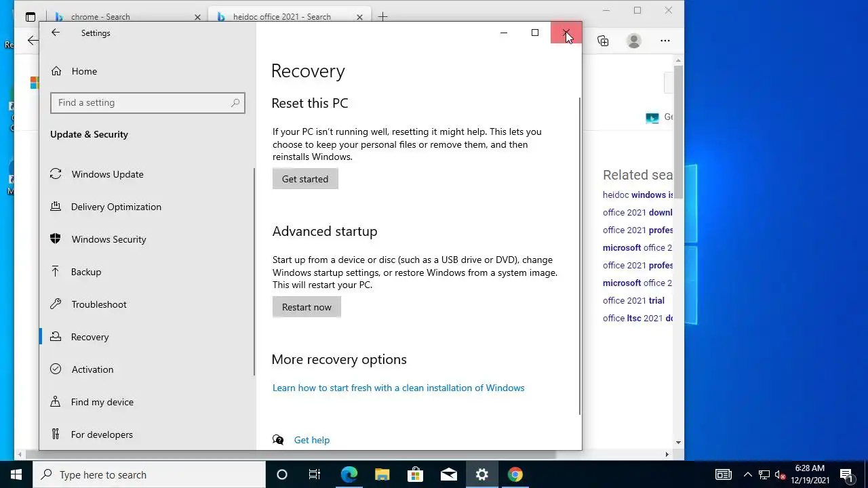Open Windows Security settings
The image size is (868, 488).
[108, 239]
